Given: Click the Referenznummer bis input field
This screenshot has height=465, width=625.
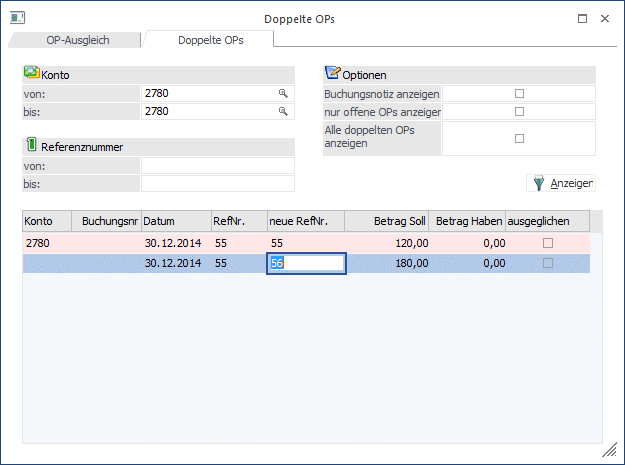Looking at the screenshot, I should (x=217, y=183).
